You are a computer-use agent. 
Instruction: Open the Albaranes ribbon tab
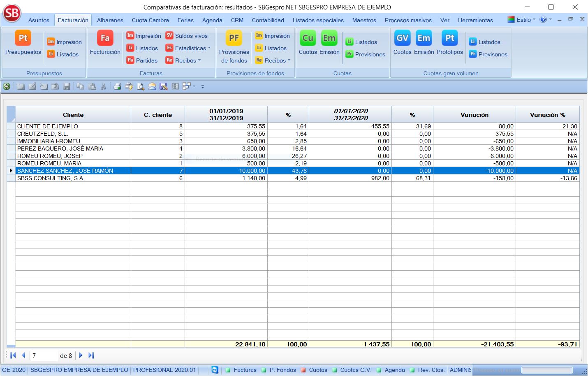tap(110, 20)
